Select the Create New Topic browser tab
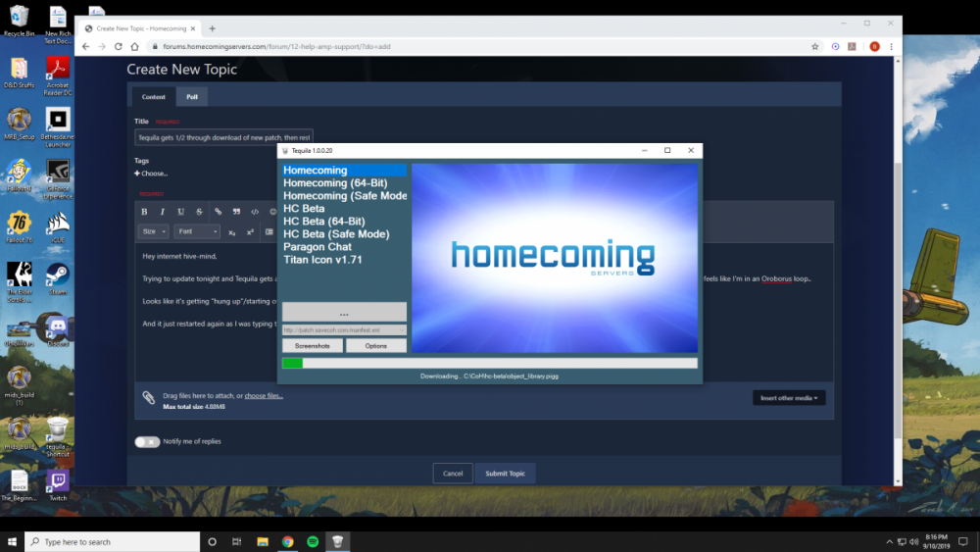Image resolution: width=980 pixels, height=552 pixels. point(140,28)
